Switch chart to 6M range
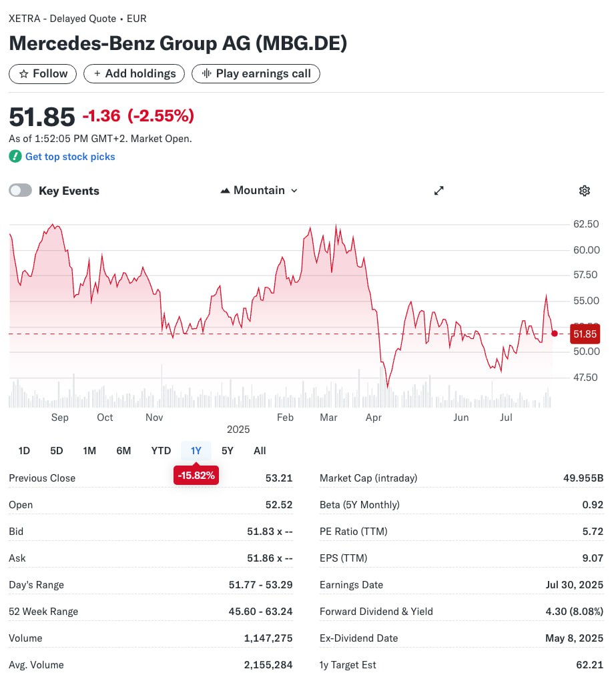616x685 pixels. coord(123,451)
